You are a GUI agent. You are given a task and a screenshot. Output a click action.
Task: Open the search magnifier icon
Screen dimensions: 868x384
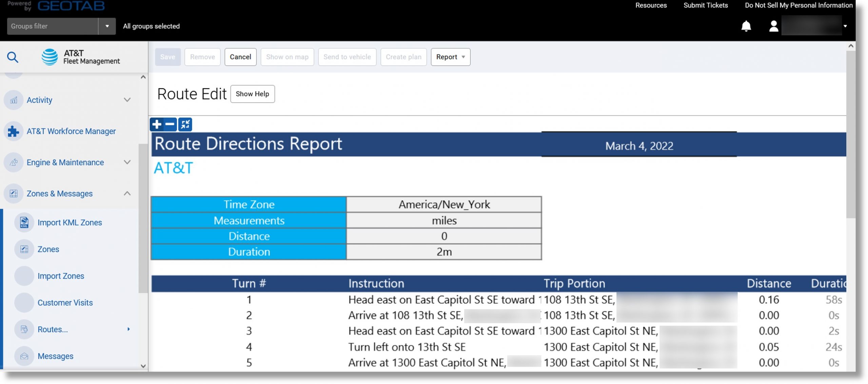pos(13,57)
